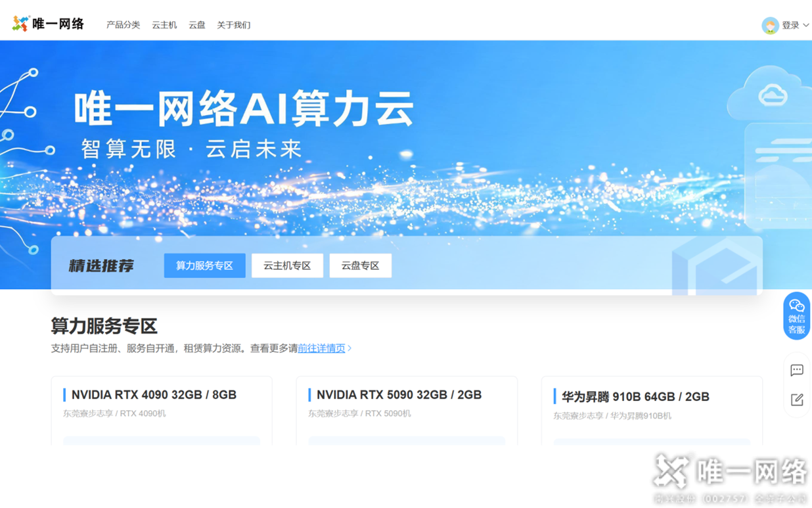Click the 精选推荐 label
Viewport: 812px width, 508px height.
tap(101, 266)
